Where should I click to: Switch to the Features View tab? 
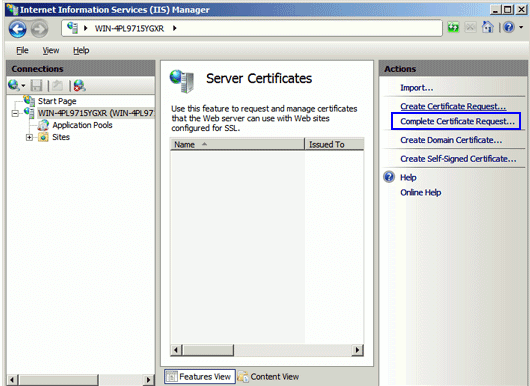(x=200, y=377)
